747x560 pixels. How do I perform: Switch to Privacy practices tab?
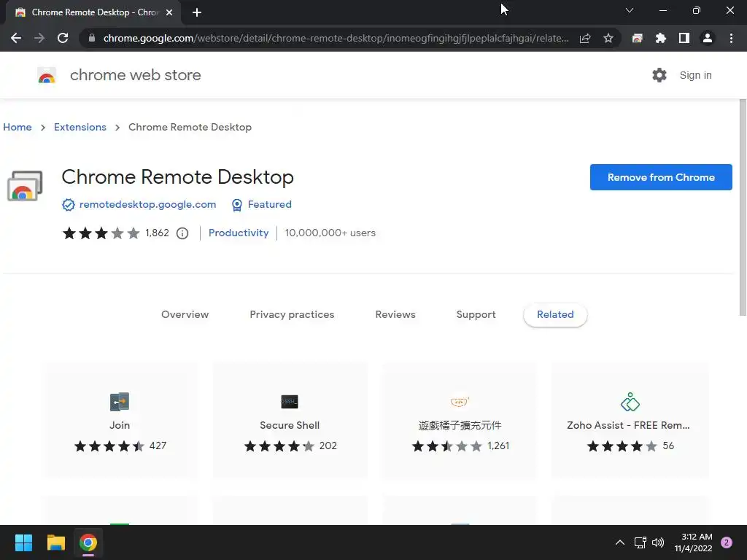pos(292,315)
